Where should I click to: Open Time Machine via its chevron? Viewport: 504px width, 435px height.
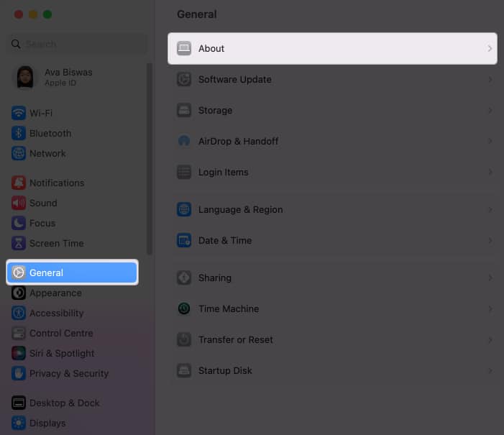(490, 308)
